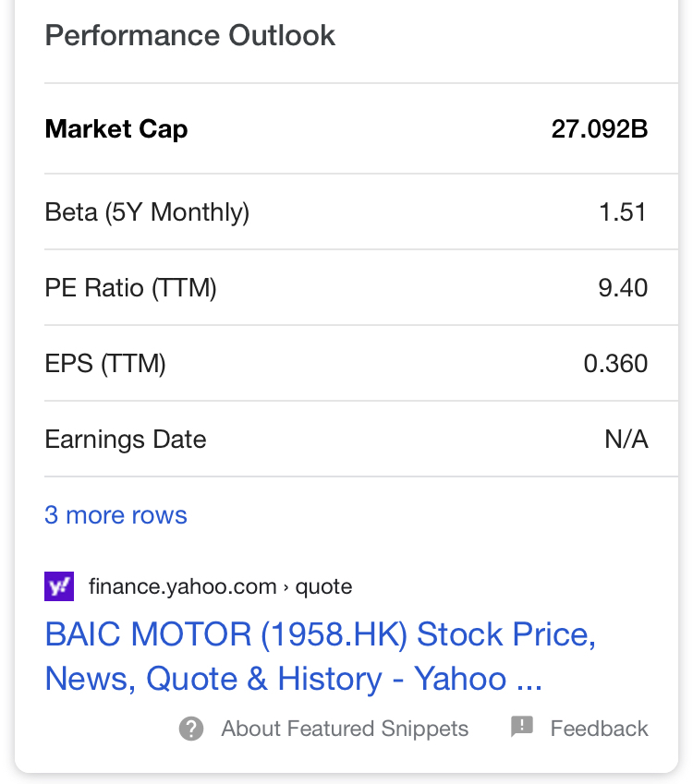Expand the '3 more rows' link

(x=115, y=515)
